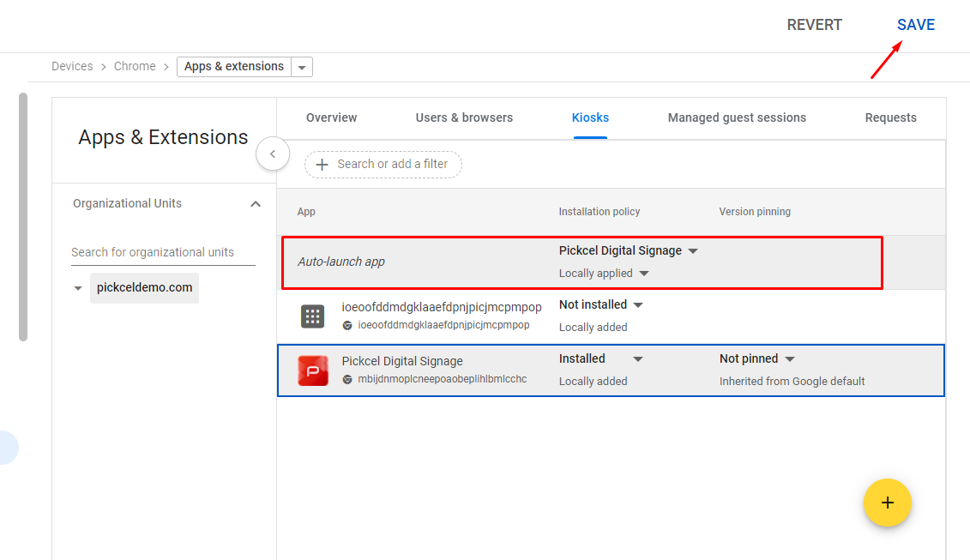Go to Devices in the breadcrumb
Screen dimensions: 970x560
tap(72, 66)
